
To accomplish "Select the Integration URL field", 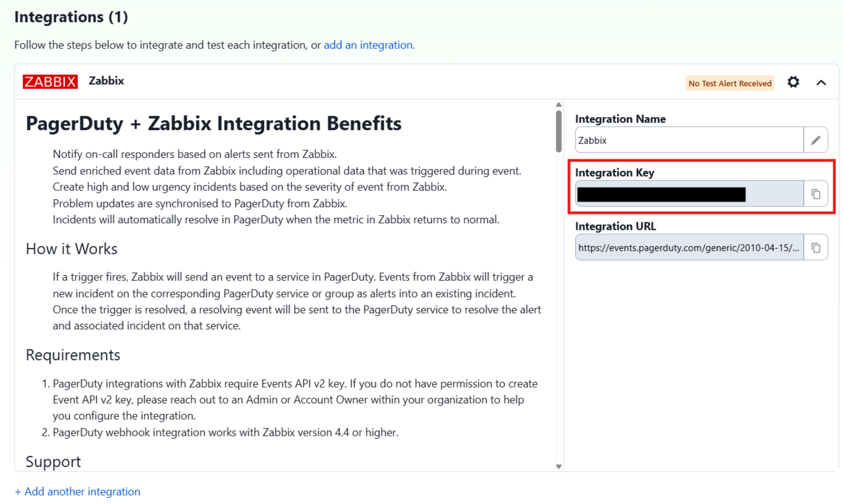I will pos(689,248).
